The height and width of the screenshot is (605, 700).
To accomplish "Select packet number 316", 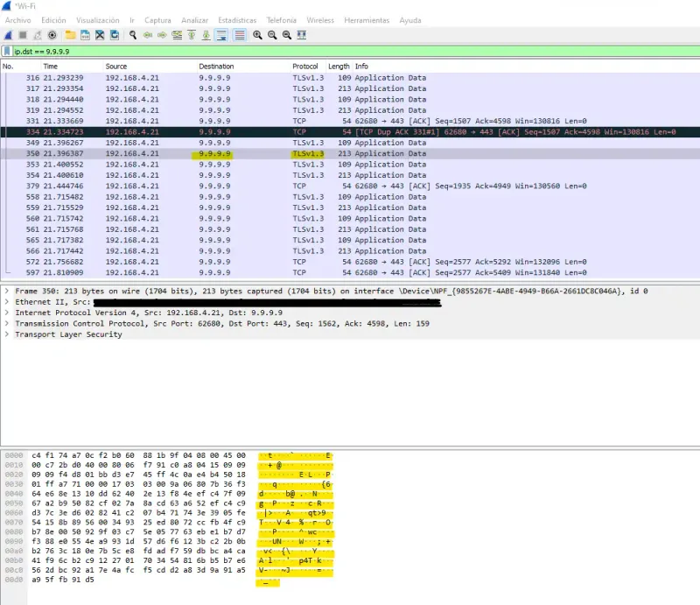I will pyautogui.click(x=350, y=78).
